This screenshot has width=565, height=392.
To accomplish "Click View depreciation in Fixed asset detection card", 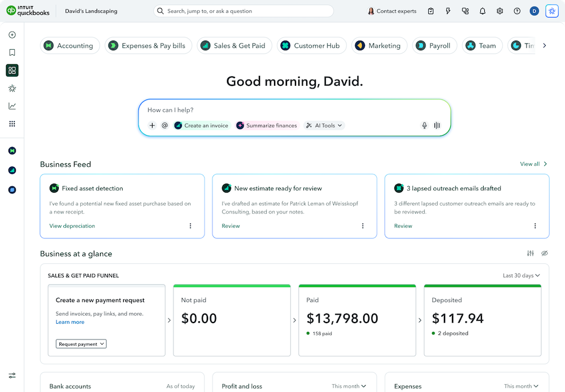I will click(x=72, y=225).
